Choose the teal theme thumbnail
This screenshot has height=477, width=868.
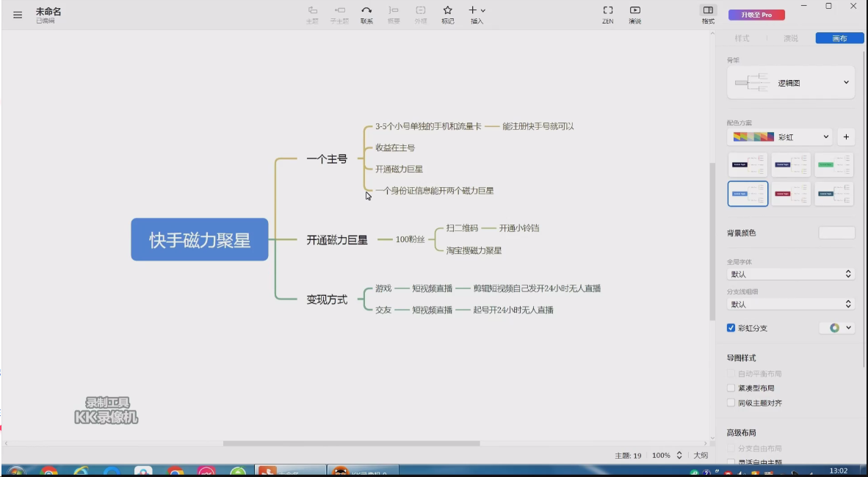(x=833, y=194)
